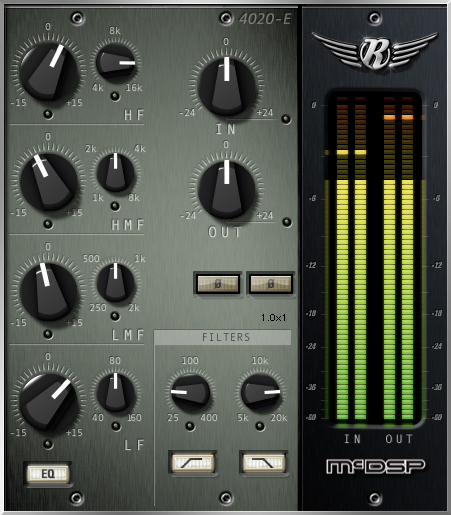Viewport: 451px width, 515px height.
Task: Click the LED below LF gain knob
Action: [48, 444]
